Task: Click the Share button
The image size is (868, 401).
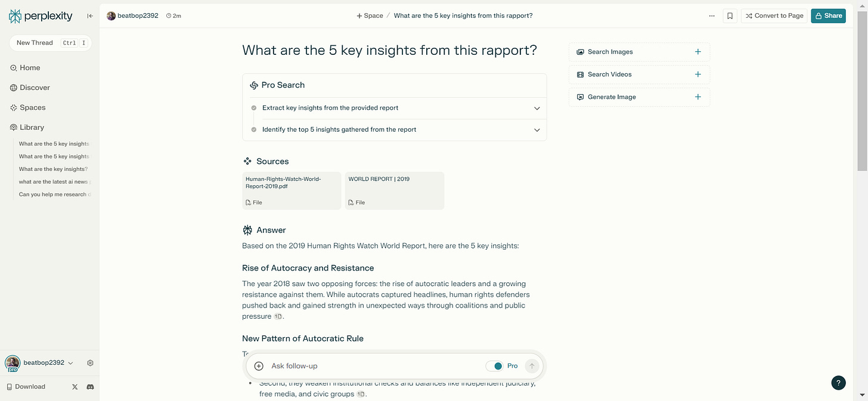Action: (829, 16)
